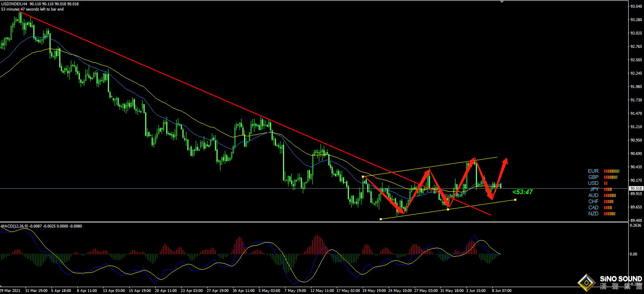The image size is (644, 294).
Task: Click the 90.435 price axis label
Action: 636,167
